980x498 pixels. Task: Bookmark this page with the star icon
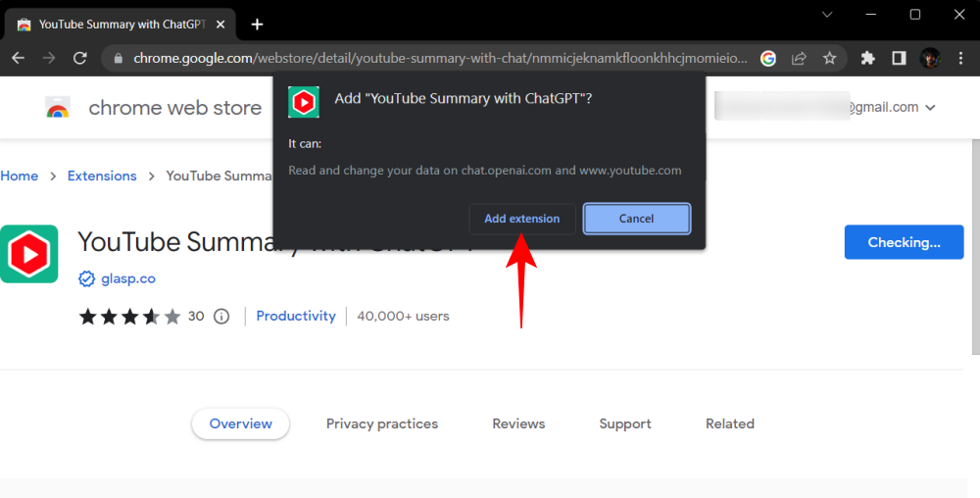829,58
